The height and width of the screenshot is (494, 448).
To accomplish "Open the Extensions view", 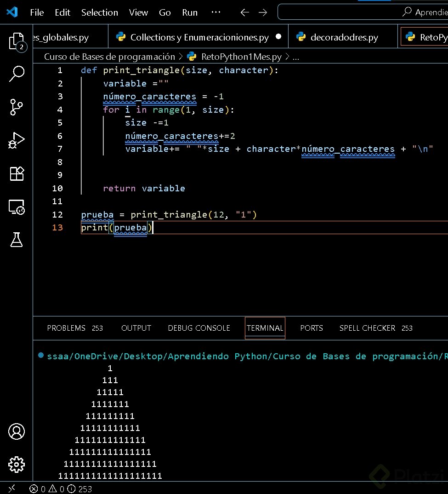I will [x=17, y=173].
